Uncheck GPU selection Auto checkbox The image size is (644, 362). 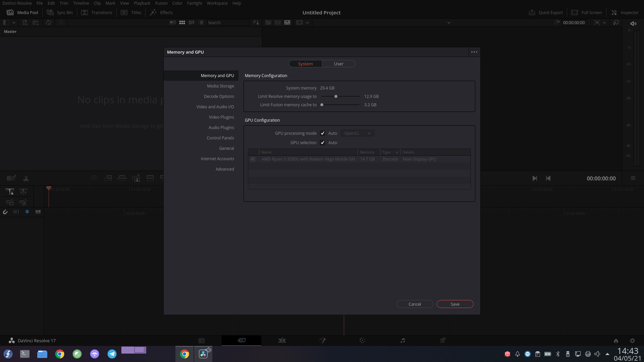[323, 143]
